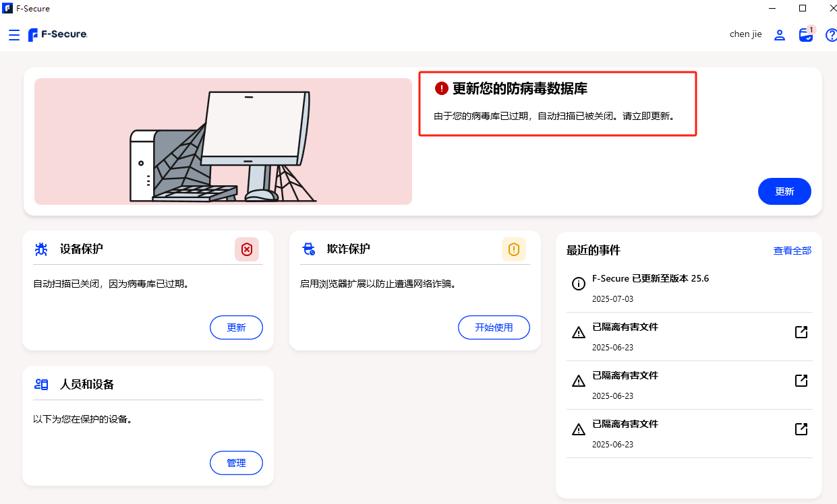Open the notifications icon with badge 1
The height and width of the screenshot is (504, 837).
pyautogui.click(x=807, y=34)
